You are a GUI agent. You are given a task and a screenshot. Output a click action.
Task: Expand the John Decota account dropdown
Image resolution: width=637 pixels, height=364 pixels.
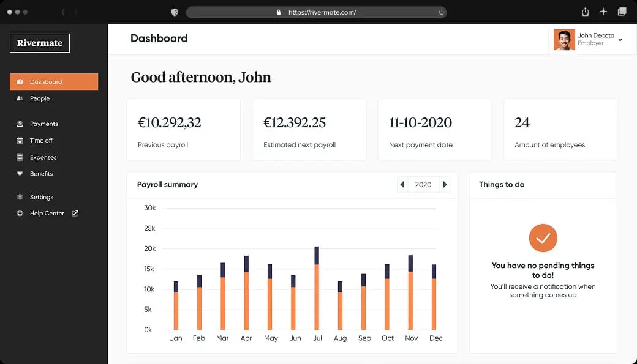point(620,40)
